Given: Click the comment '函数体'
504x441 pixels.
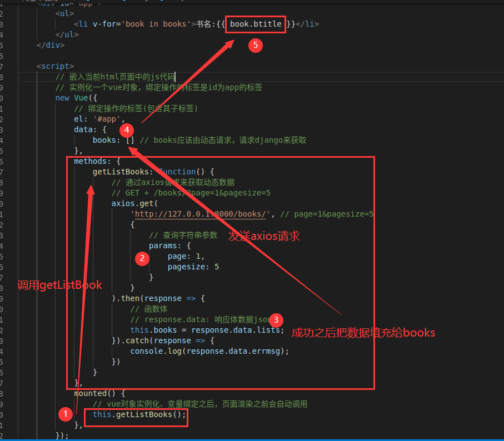Looking at the screenshot, I should 149,309.
